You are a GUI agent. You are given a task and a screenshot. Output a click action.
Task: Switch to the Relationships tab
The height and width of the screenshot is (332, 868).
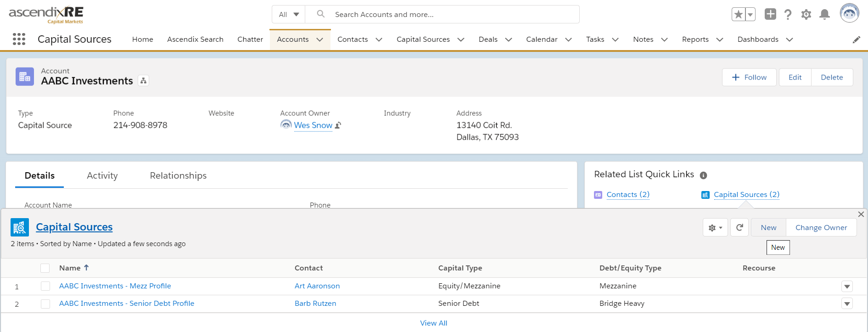[x=178, y=175]
